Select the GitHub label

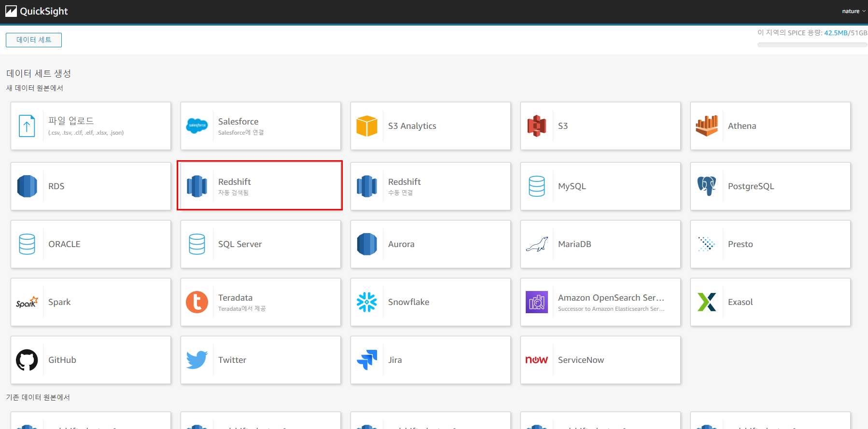click(62, 360)
